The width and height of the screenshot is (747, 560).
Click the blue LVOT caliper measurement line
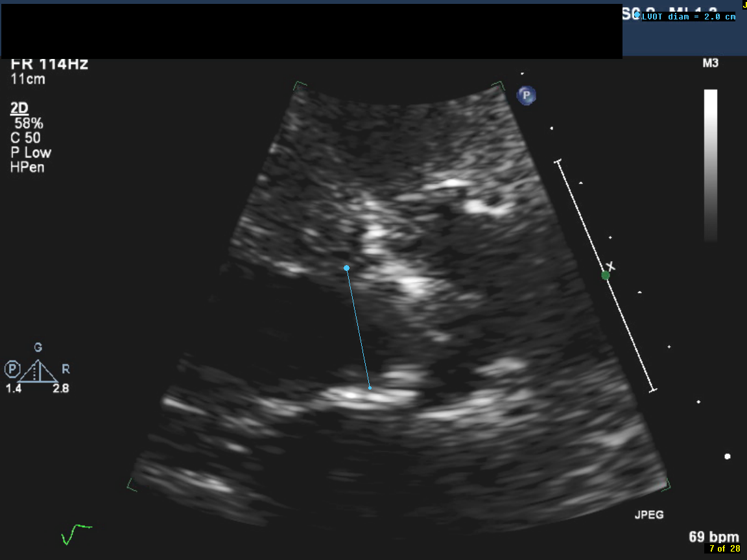[358, 327]
